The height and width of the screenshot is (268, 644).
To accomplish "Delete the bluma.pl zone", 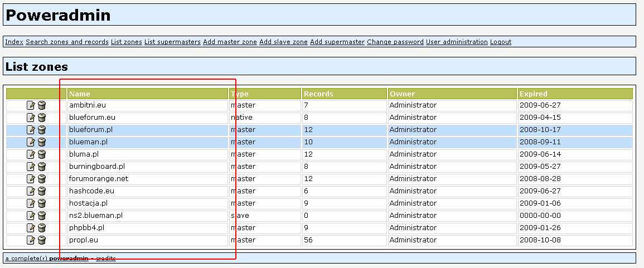I will click(x=41, y=154).
